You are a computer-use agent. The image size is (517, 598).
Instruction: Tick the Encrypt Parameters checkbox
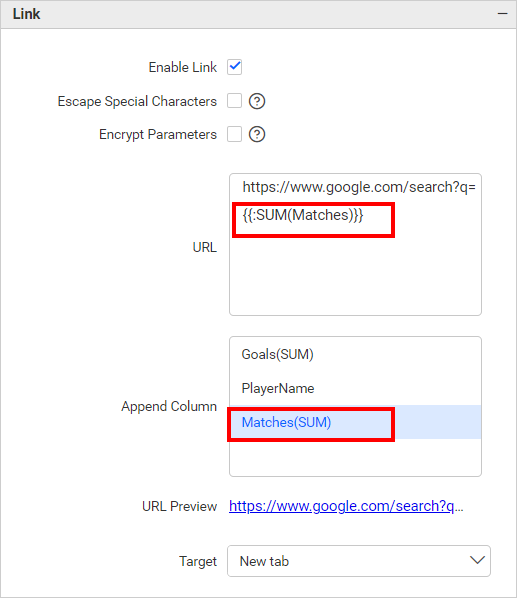tap(234, 134)
